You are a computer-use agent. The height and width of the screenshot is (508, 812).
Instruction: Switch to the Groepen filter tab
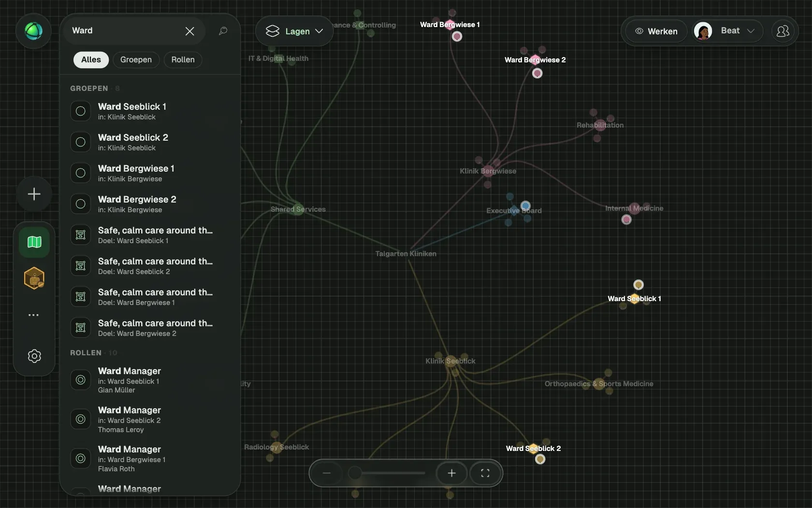point(136,60)
